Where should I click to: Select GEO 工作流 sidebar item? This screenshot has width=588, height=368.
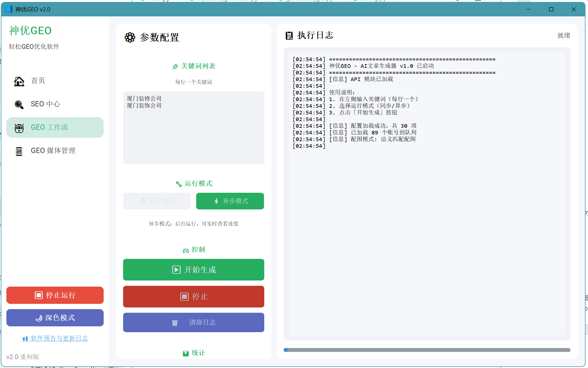point(55,127)
